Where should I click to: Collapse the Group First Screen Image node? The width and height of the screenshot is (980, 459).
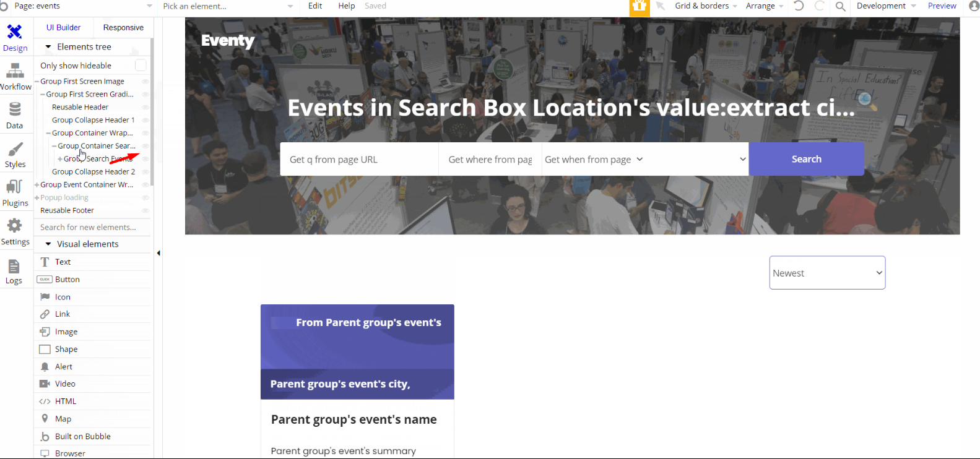37,82
